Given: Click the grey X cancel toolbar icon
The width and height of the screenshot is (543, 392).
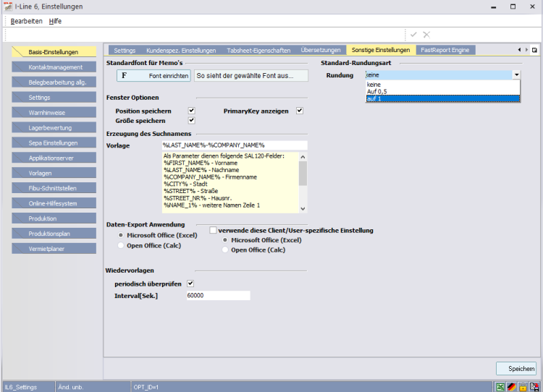Looking at the screenshot, I should click(426, 35).
